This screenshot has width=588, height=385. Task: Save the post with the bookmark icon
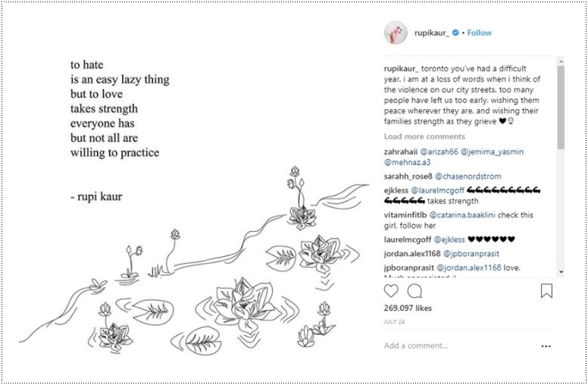546,291
